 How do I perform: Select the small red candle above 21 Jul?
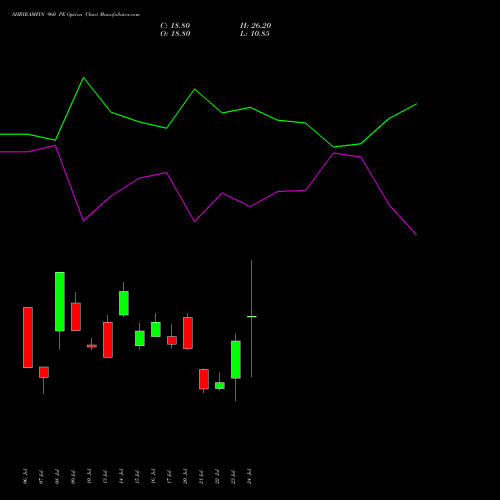click(204, 379)
